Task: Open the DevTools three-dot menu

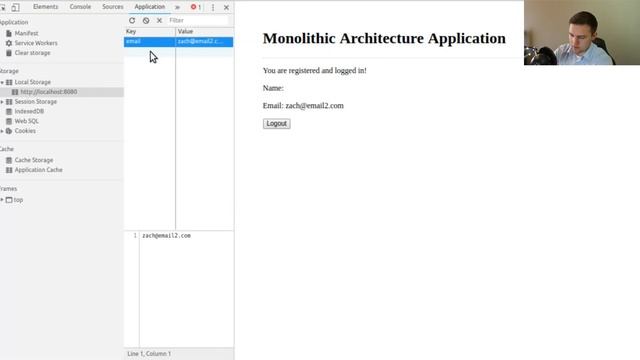Action: [213, 7]
